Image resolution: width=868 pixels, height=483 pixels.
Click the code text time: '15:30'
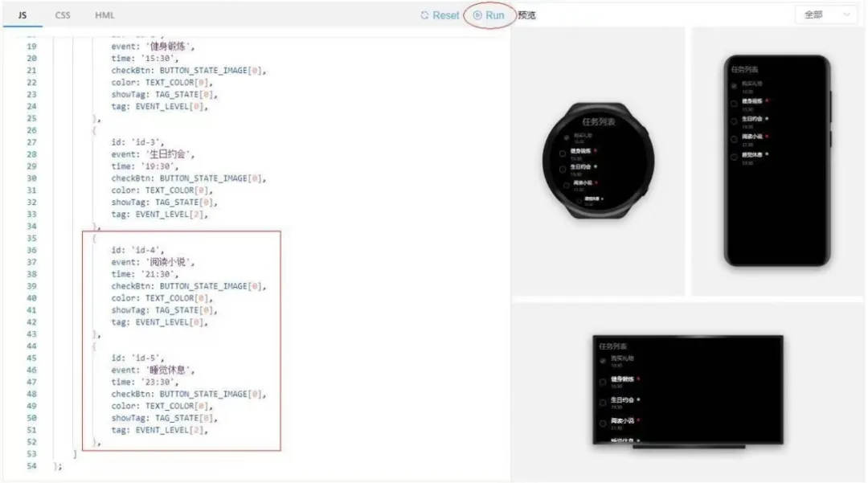[x=145, y=59]
